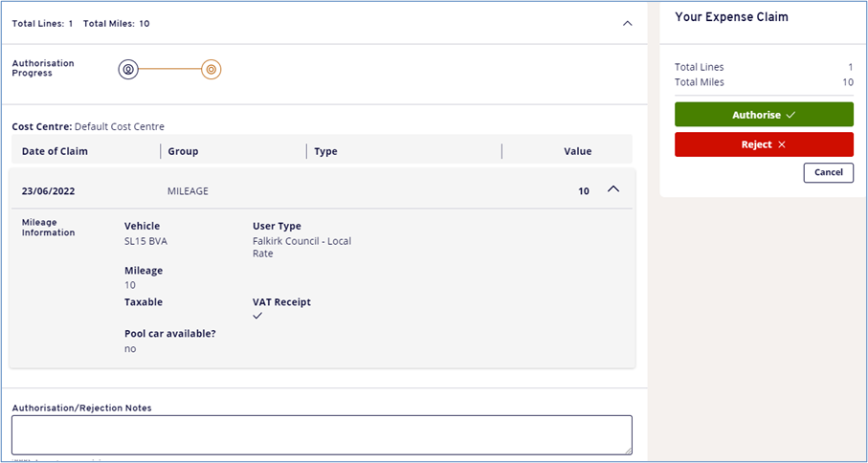Select the Date of Claim column header

[55, 151]
